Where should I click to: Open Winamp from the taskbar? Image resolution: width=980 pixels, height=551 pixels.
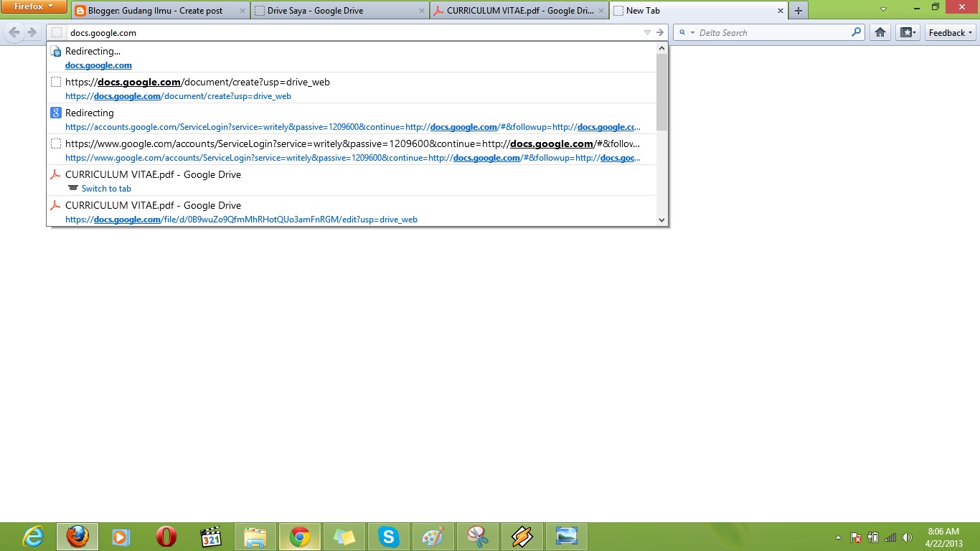tap(522, 537)
